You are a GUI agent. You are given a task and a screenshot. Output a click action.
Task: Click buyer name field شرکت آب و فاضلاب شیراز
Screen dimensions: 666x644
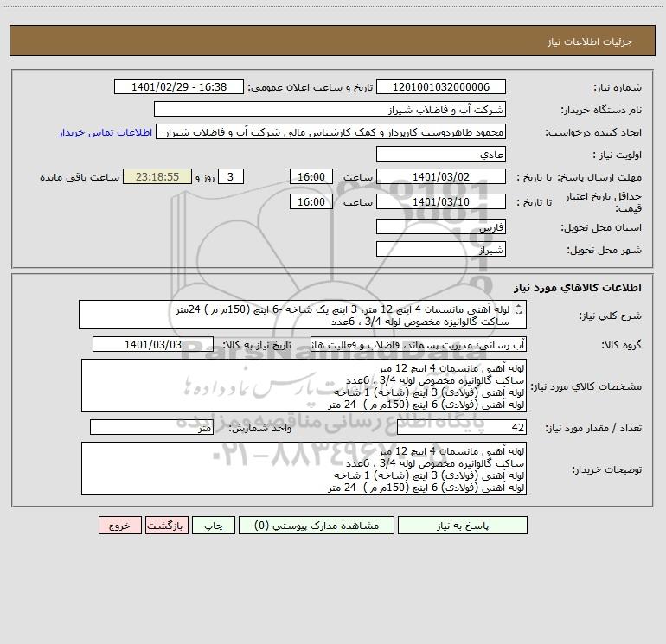point(330,109)
